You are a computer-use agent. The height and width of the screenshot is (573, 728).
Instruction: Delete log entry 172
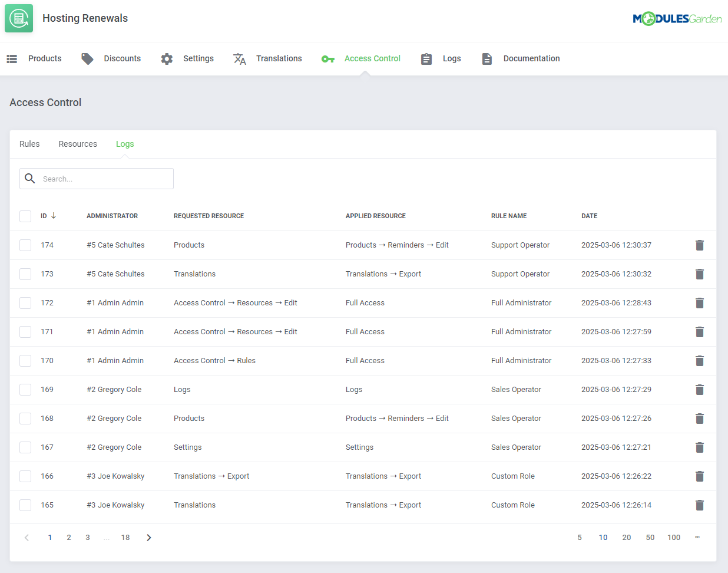pyautogui.click(x=700, y=303)
